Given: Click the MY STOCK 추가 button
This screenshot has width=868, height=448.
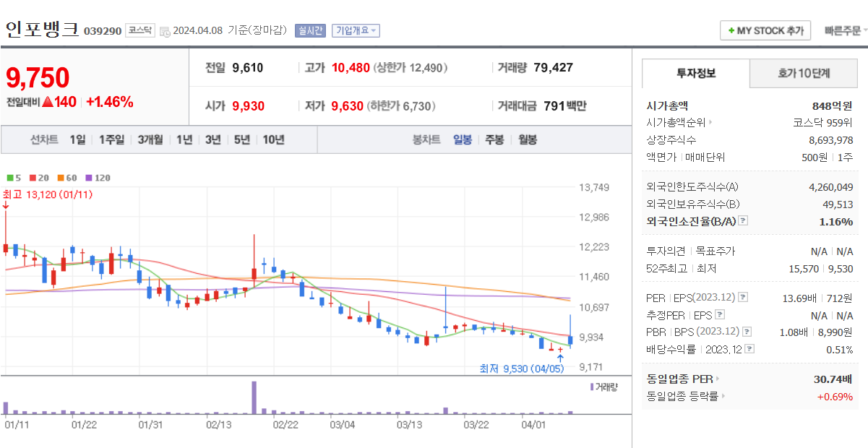Looking at the screenshot, I should (765, 31).
